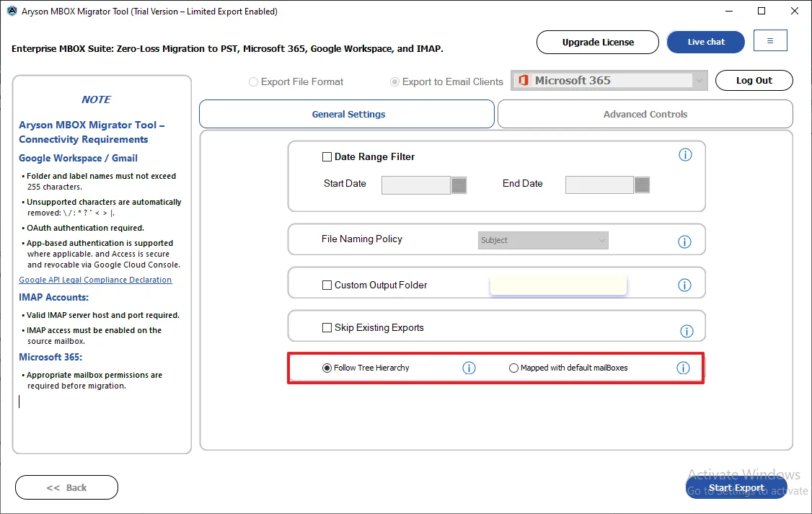Image resolution: width=812 pixels, height=514 pixels.
Task: Click the Follow Tree Hierarchy info icon
Action: pyautogui.click(x=469, y=368)
